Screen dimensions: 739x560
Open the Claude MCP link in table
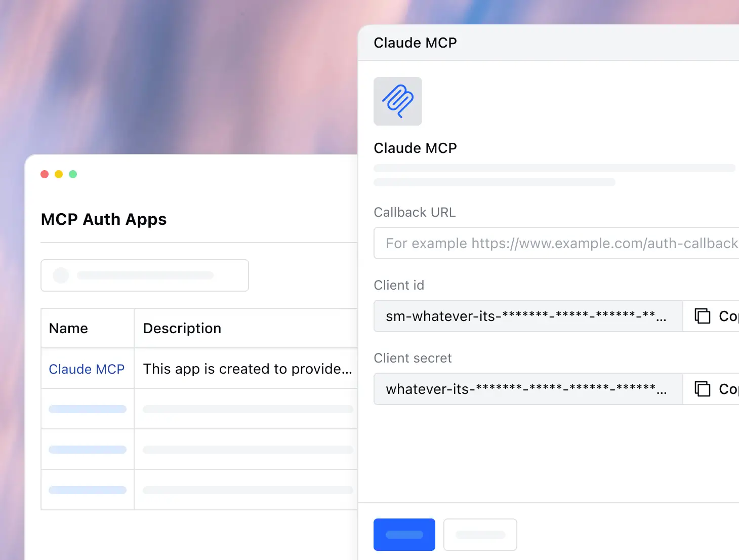[87, 369]
